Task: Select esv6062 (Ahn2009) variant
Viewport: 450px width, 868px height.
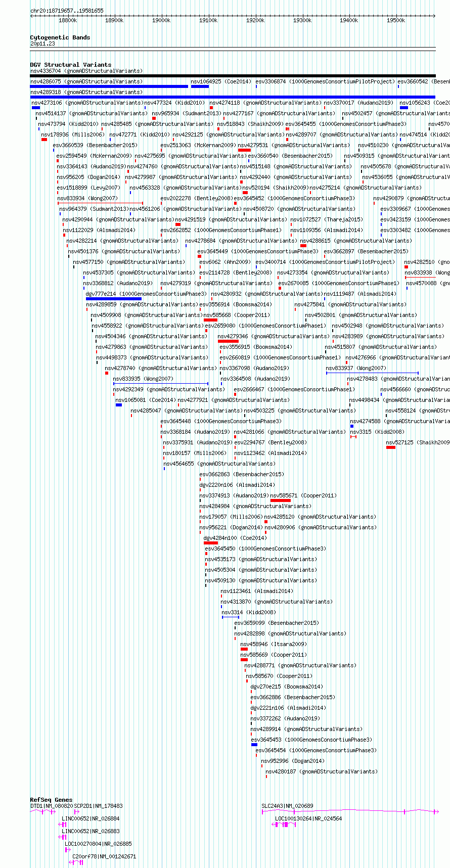Action: [x=225, y=262]
